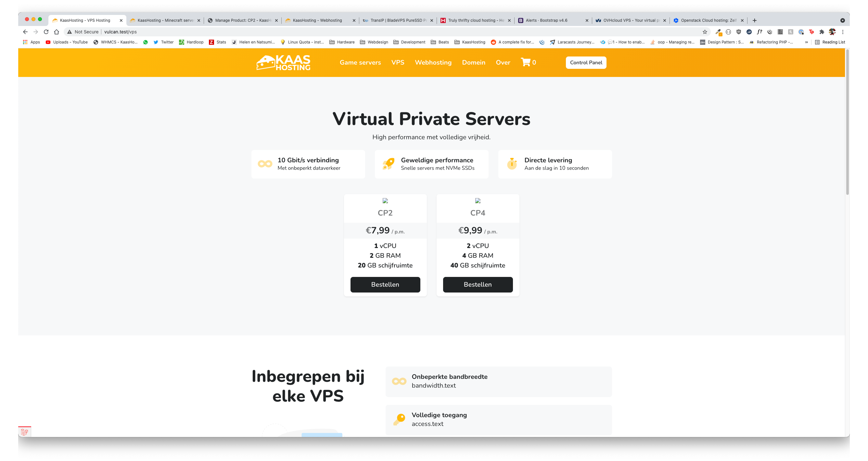Click the KaasHosting cheese logo

[283, 63]
